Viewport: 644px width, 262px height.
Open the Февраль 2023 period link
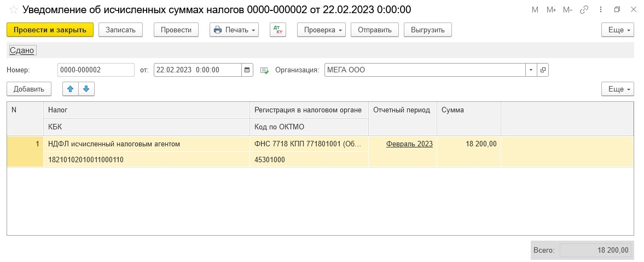tap(409, 144)
